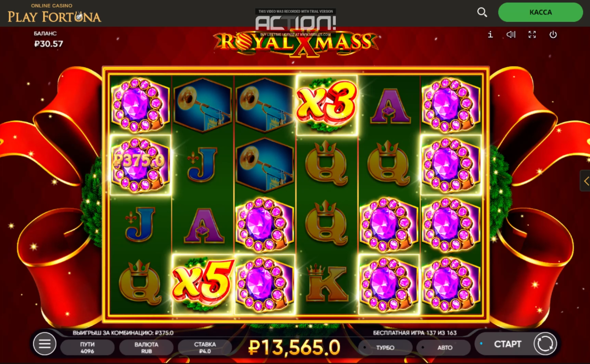Screen dimensions: 590x364
Task: Click the СТАРТ button
Action: (508, 344)
